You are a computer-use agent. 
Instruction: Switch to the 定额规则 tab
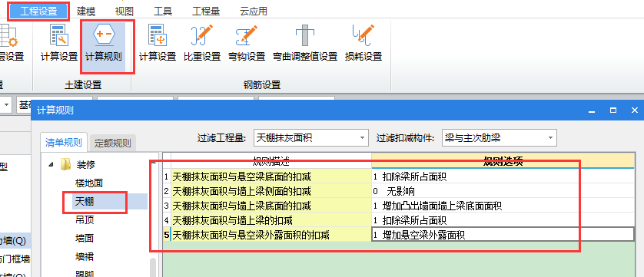tap(112, 143)
